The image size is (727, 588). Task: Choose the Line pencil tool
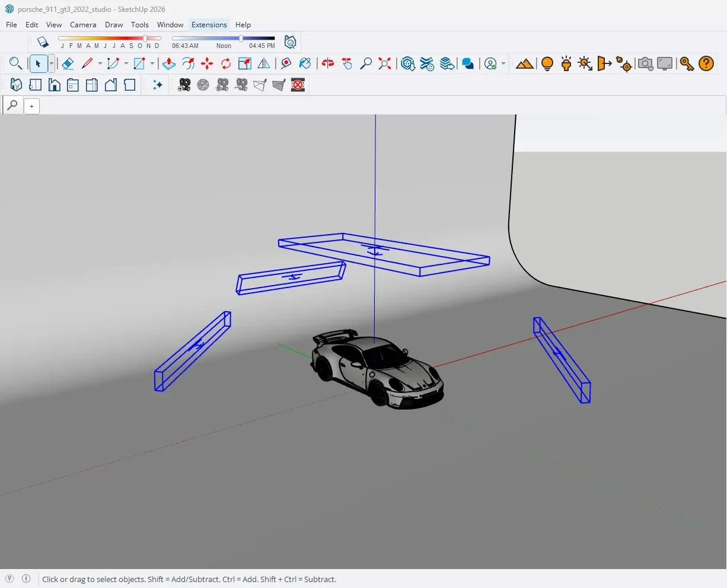(x=87, y=63)
